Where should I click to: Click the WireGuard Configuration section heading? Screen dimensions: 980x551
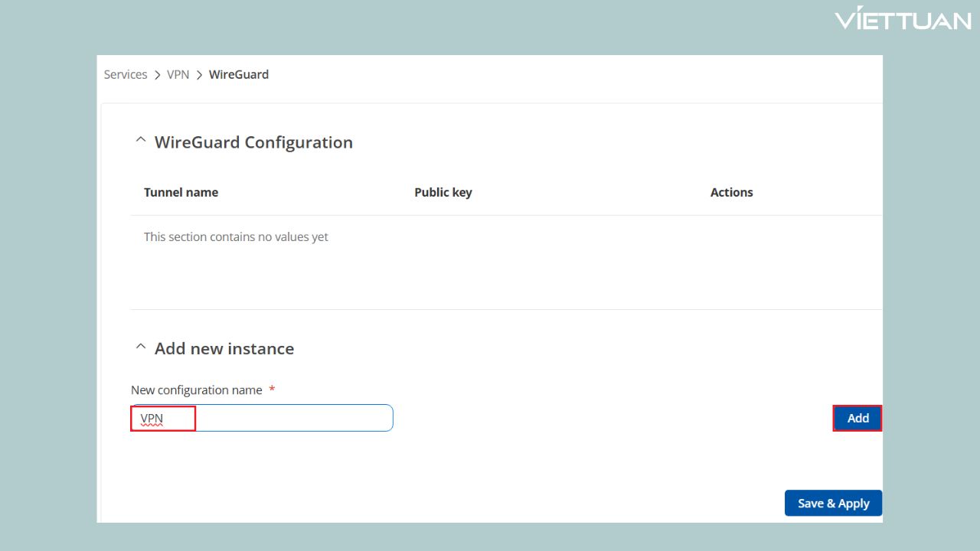253,142
